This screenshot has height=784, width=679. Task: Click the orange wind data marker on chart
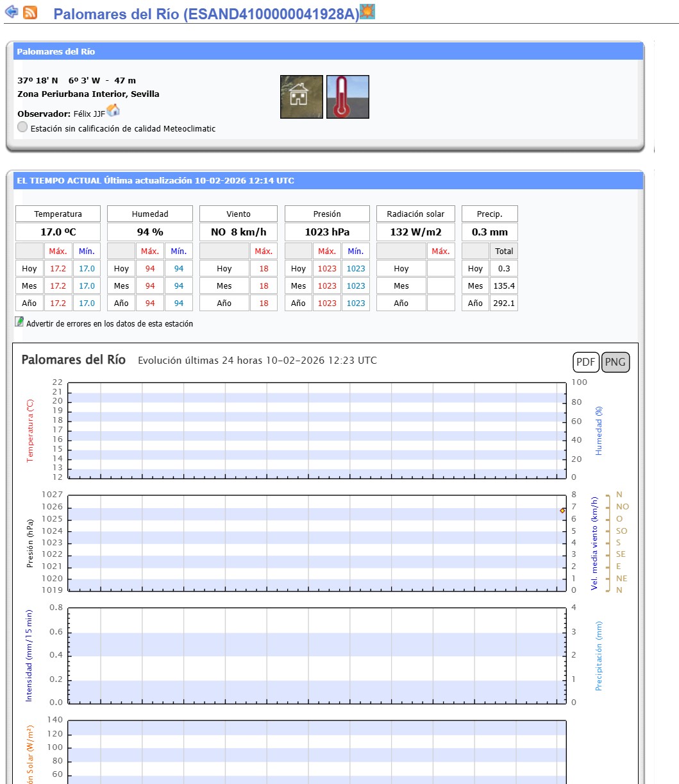pos(562,511)
